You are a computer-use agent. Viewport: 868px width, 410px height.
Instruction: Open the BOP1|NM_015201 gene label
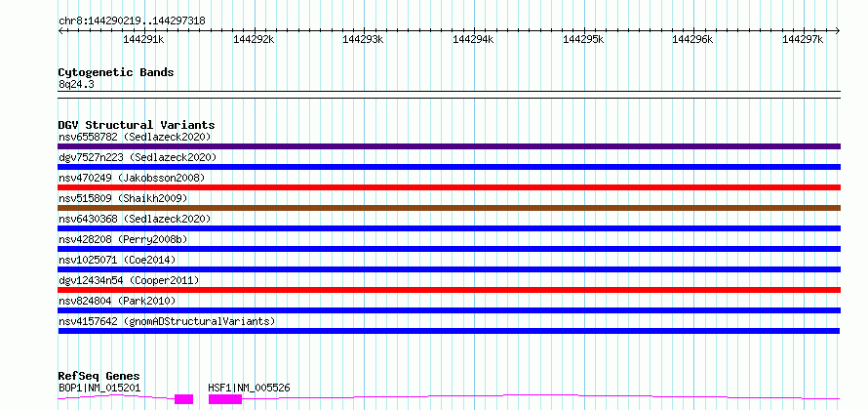pyautogui.click(x=99, y=388)
